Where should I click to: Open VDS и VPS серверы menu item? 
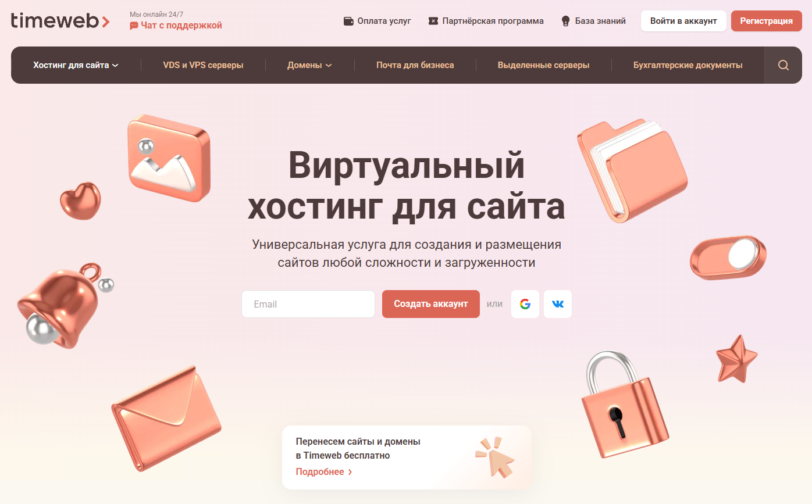pos(203,65)
